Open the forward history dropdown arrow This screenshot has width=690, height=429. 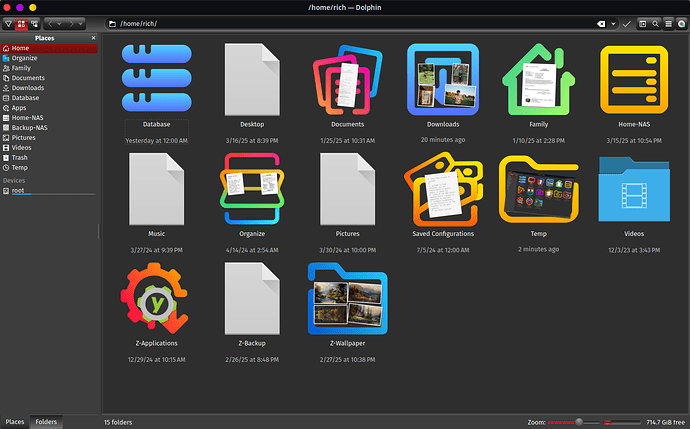pyautogui.click(x=80, y=24)
